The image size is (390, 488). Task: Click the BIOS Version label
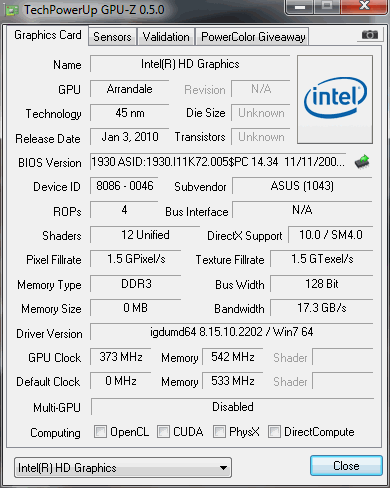50,163
